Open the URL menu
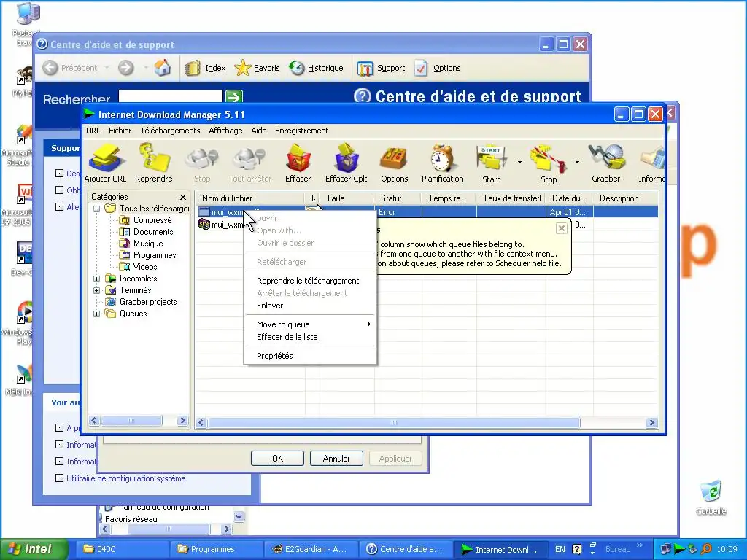 pyautogui.click(x=93, y=131)
